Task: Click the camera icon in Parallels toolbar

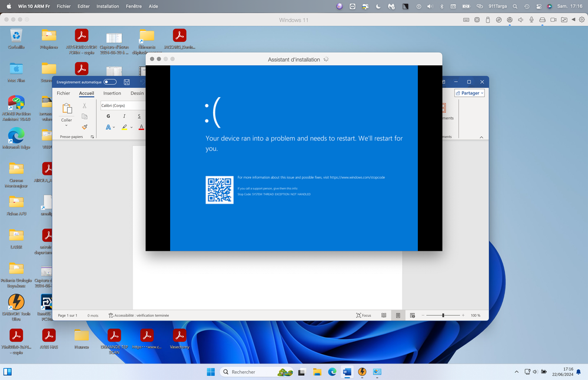Action: 553,20
